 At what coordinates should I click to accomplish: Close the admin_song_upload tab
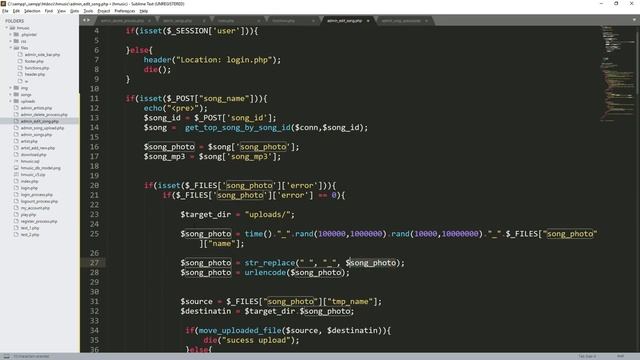427,20
